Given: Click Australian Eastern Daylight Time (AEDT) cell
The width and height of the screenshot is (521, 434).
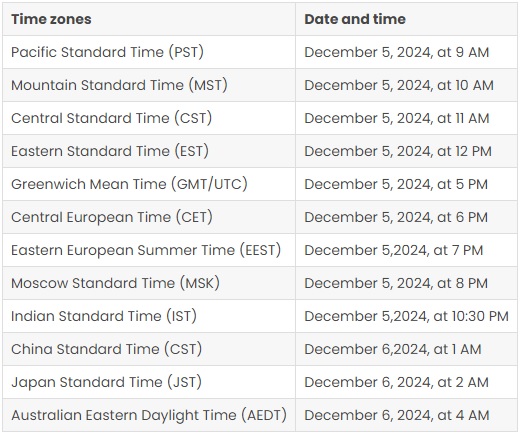Looking at the screenshot, I should [x=149, y=415].
